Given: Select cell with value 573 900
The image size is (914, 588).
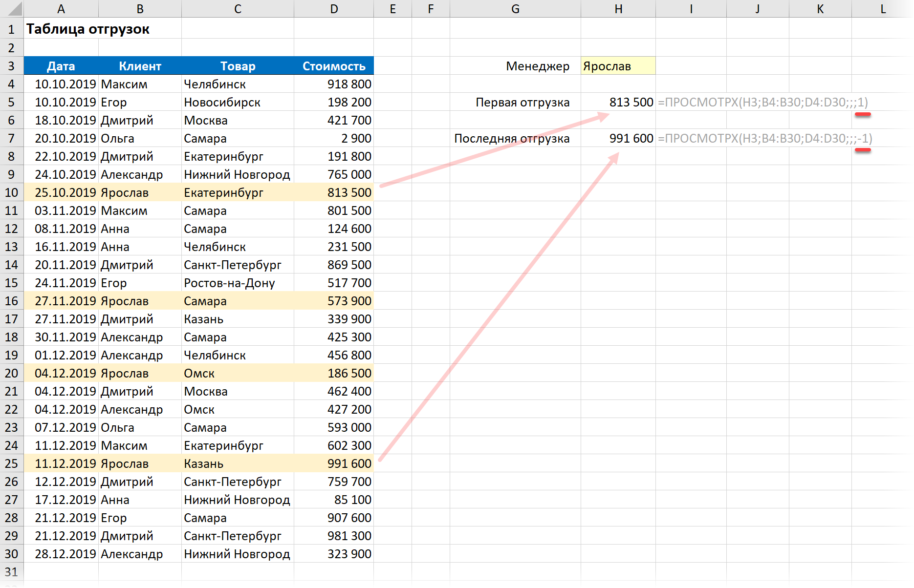Looking at the screenshot, I should point(334,301).
